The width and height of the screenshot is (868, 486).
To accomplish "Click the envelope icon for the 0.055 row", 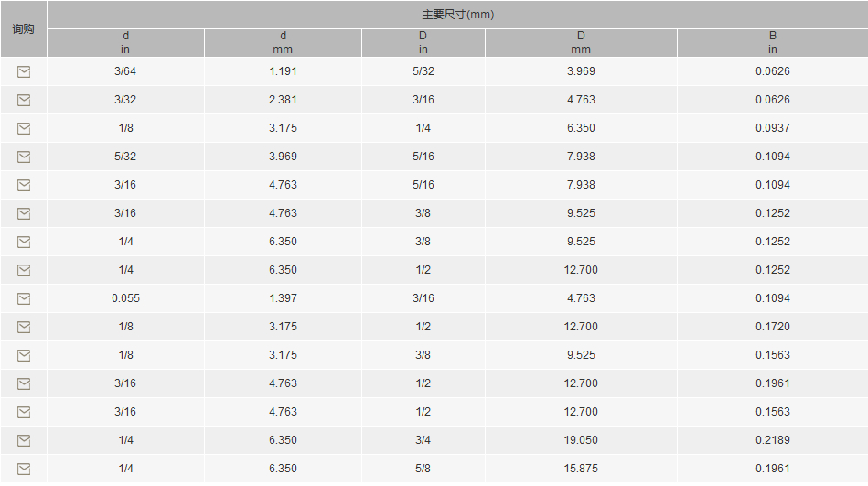I will pos(24,298).
